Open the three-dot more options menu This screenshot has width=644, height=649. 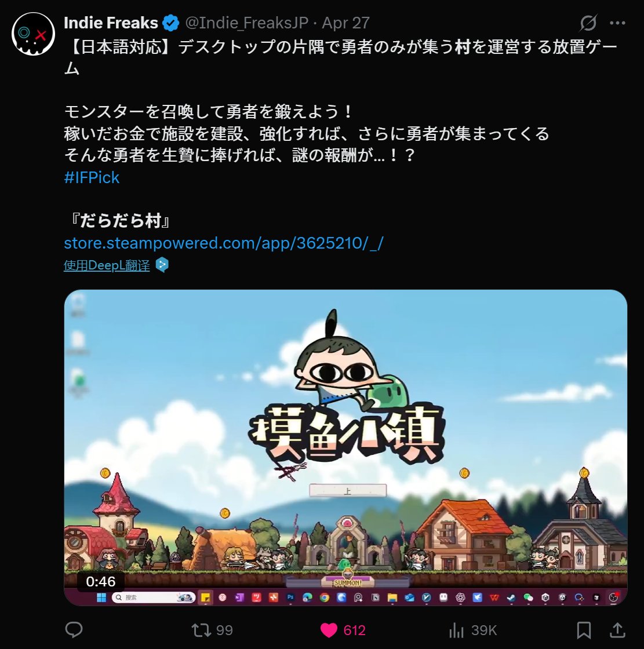point(617,23)
